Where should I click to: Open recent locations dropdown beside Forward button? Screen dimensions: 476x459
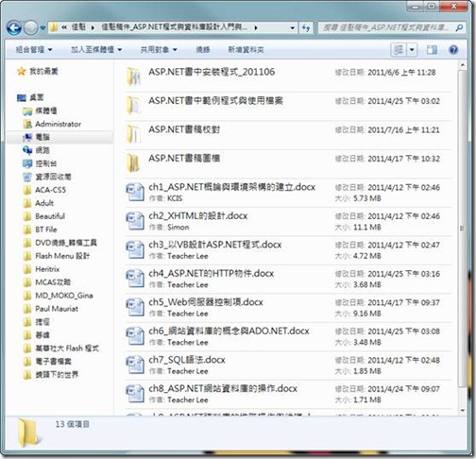pos(42,28)
